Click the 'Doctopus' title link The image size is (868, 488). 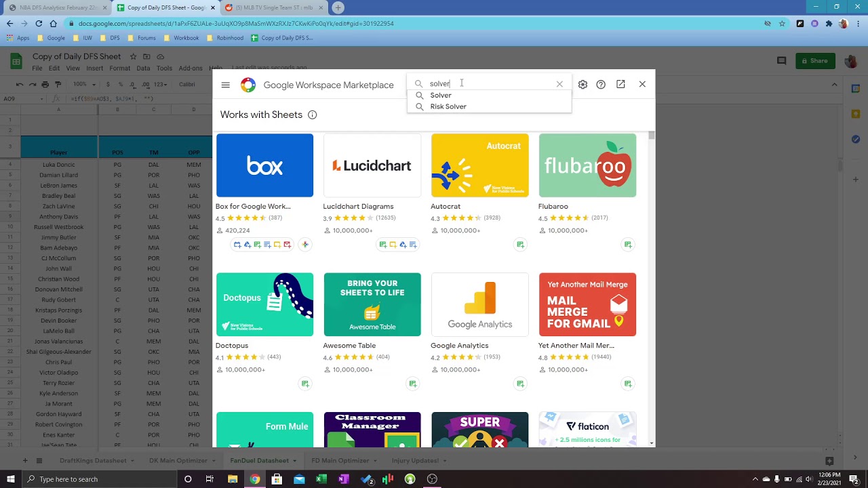[x=232, y=346]
